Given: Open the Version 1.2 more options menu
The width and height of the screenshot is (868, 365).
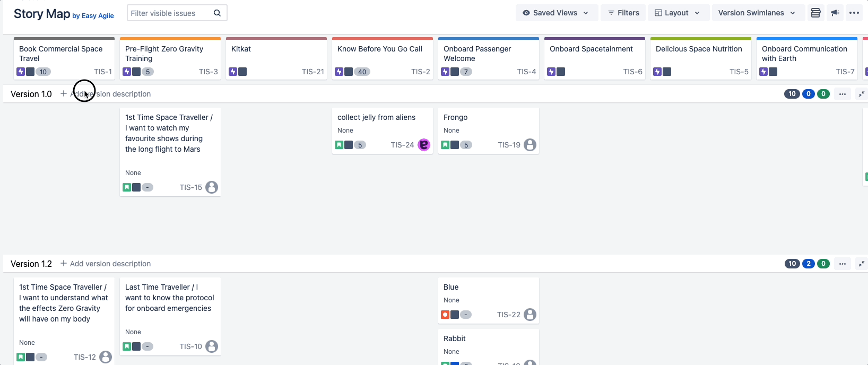Looking at the screenshot, I should pyautogui.click(x=843, y=264).
